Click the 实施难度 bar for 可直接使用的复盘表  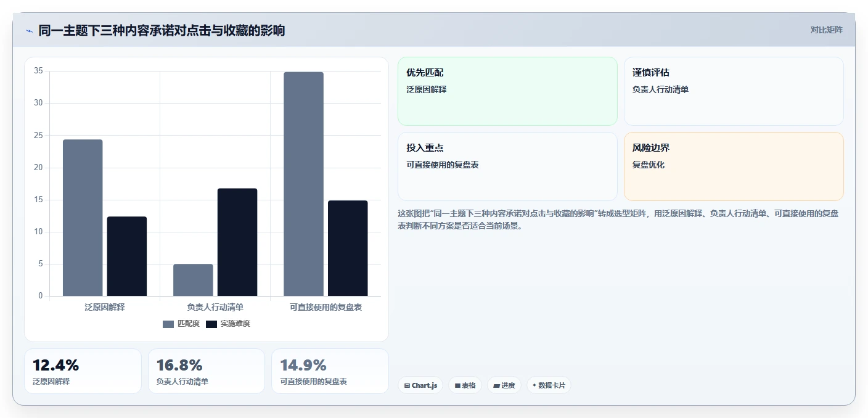(348, 248)
